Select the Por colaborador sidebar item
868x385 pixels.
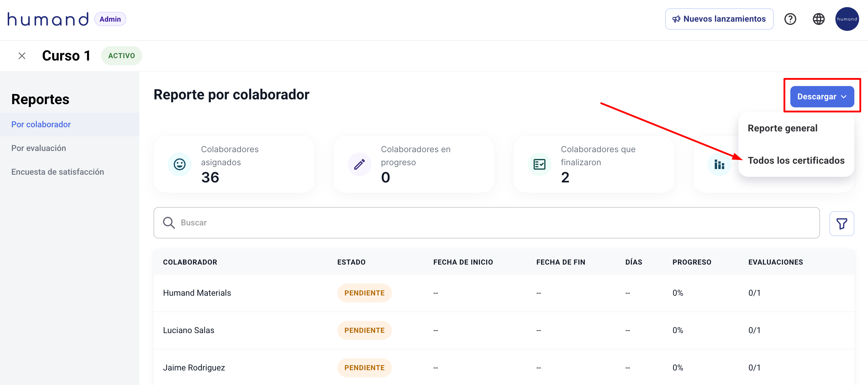(x=41, y=124)
